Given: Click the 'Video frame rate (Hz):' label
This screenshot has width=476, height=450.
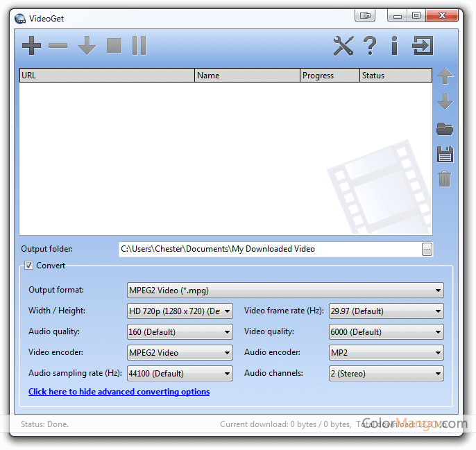Looking at the screenshot, I should pos(284,311).
